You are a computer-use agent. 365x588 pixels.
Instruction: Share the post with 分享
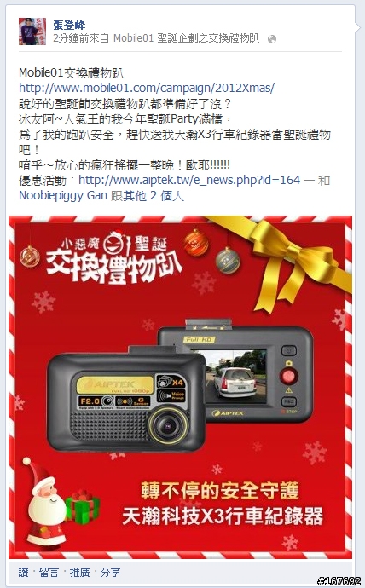pyautogui.click(x=110, y=573)
